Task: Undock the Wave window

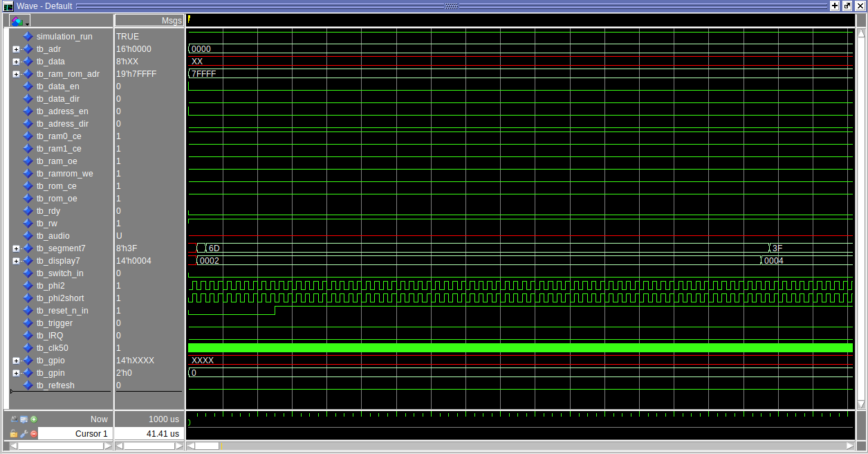Action: tap(847, 6)
